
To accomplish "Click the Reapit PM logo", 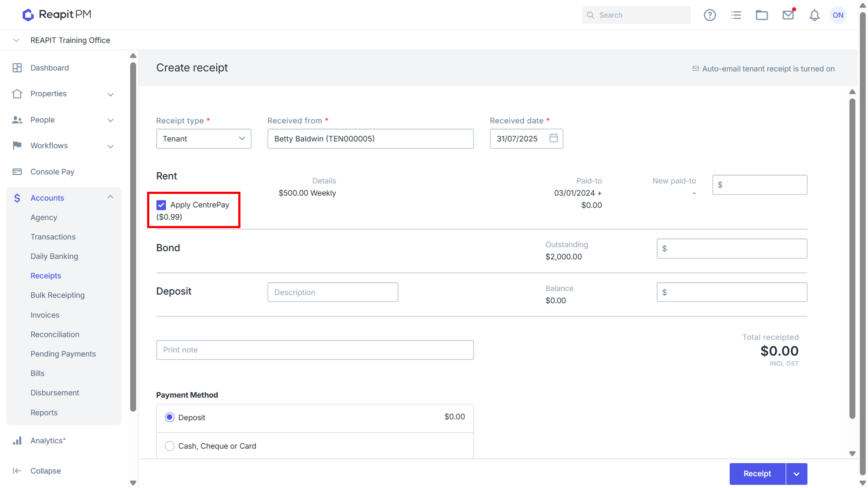I will click(56, 15).
